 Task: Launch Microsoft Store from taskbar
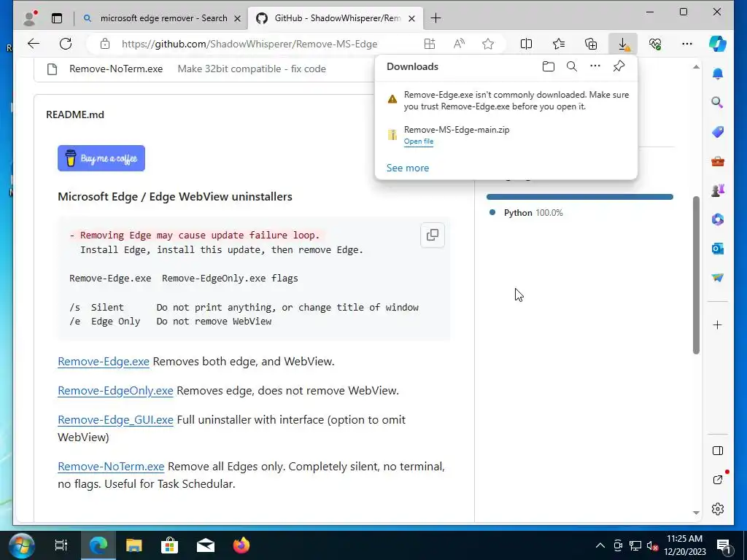pos(169,545)
